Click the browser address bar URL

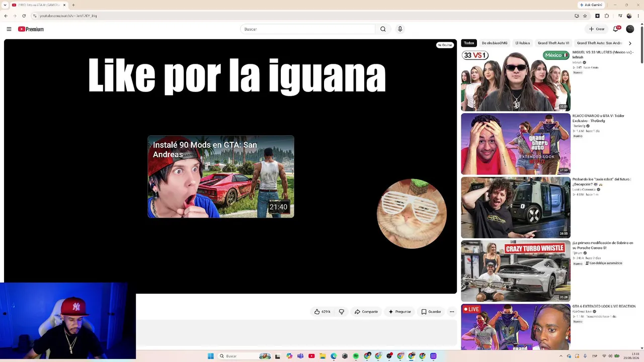(68, 16)
